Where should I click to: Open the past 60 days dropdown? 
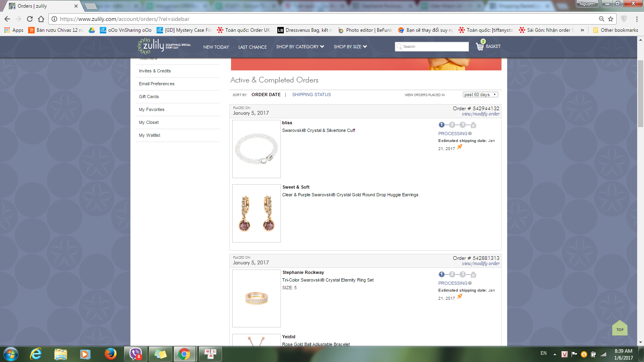click(480, 95)
